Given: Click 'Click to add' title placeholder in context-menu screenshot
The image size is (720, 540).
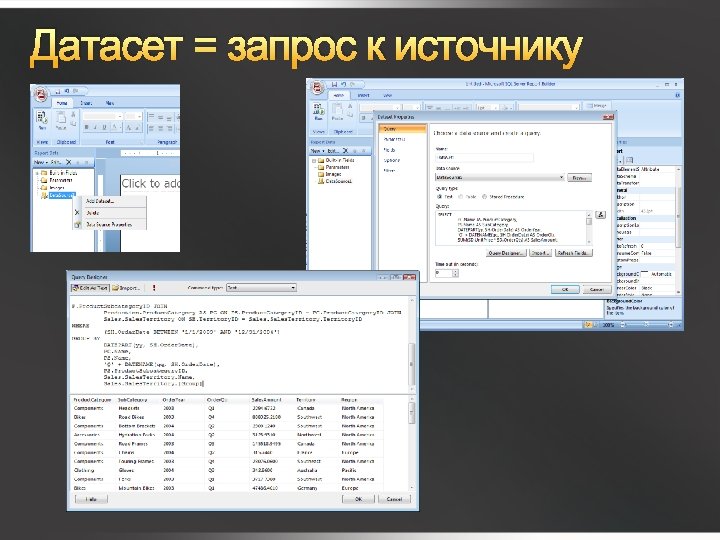Looking at the screenshot, I should point(150,184).
